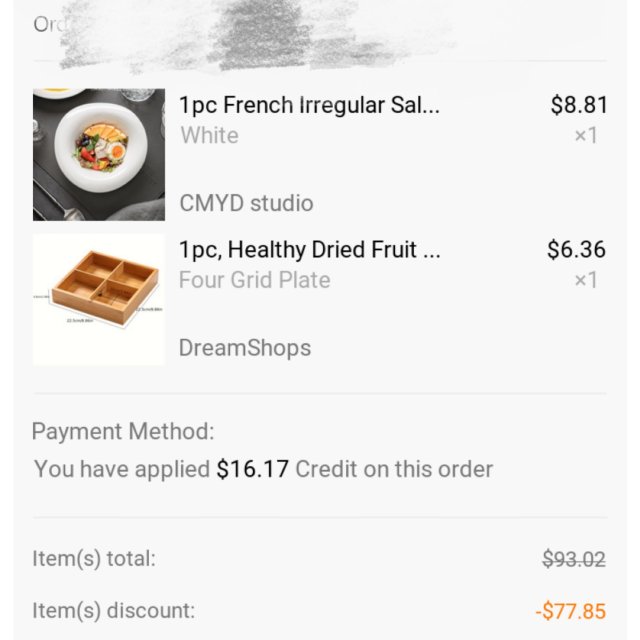
Task: Click the Payment Method label
Action: point(123,432)
